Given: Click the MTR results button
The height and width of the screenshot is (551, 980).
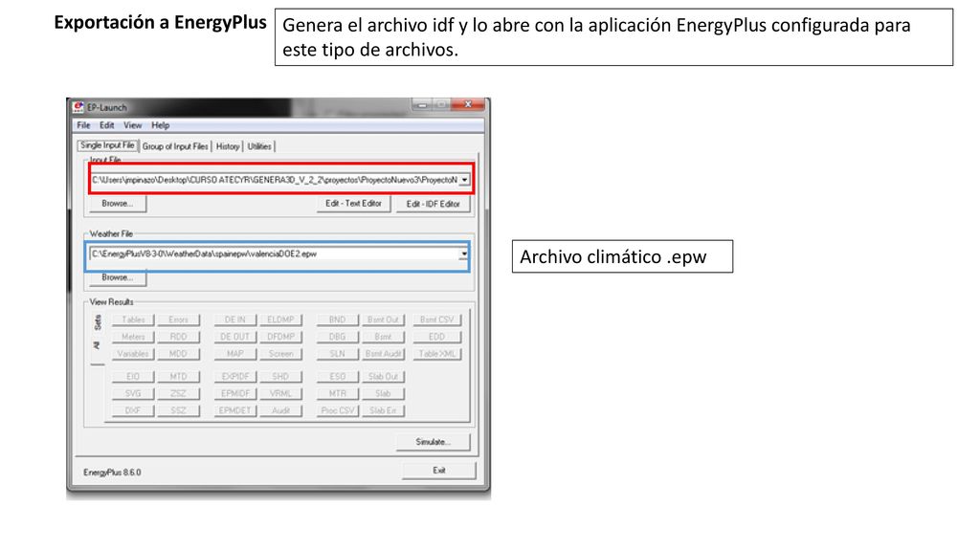Looking at the screenshot, I should pos(338,393).
